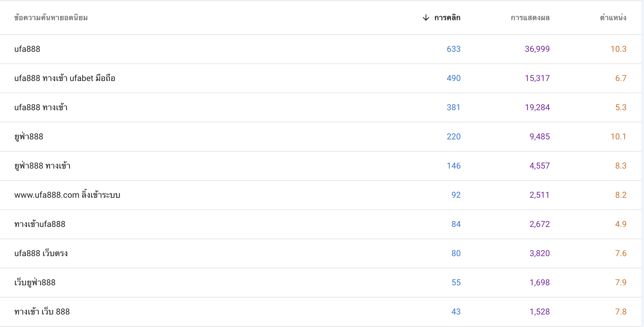Click the 633 clicks value
The image size is (644, 327).
(x=454, y=49)
